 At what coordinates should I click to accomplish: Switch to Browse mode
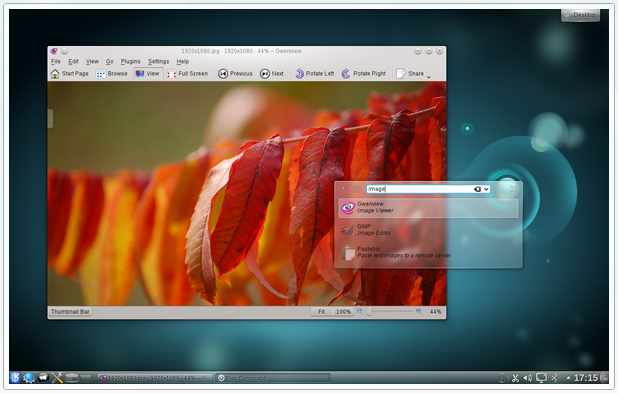point(112,74)
